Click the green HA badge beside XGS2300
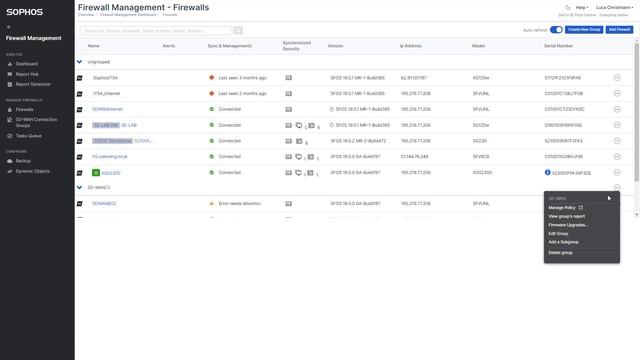This screenshot has width=640, height=360. 96,173
